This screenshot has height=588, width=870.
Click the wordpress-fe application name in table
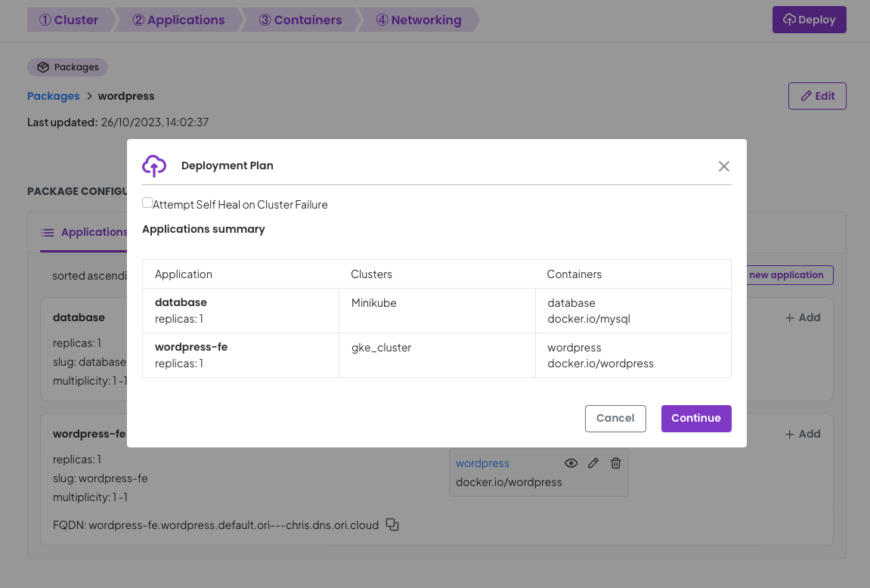coord(191,347)
